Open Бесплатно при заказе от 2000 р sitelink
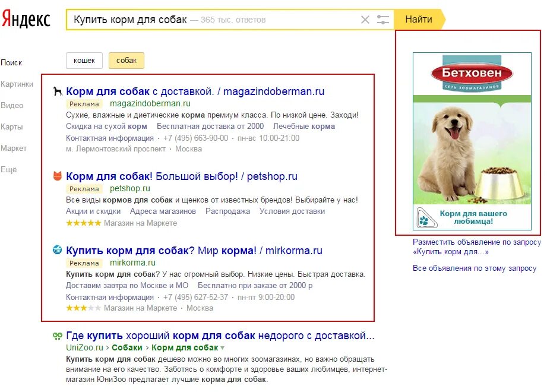The width and height of the screenshot is (547, 392). pos(255,285)
